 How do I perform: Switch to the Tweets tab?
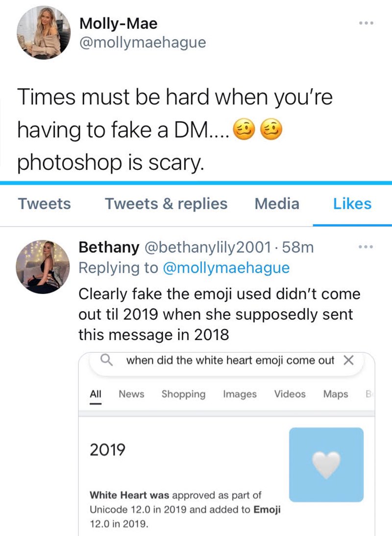coord(45,204)
